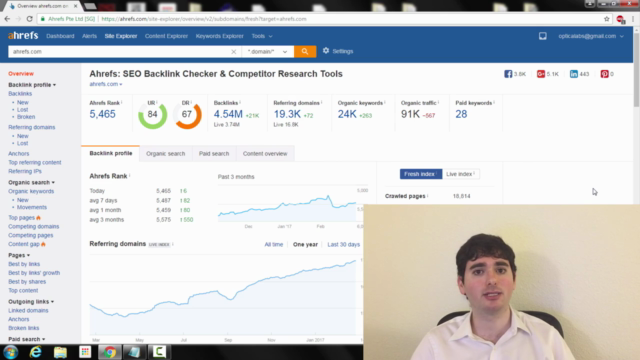640x360 pixels.
Task: Click the 19.3K Referring domains value
Action: click(287, 114)
